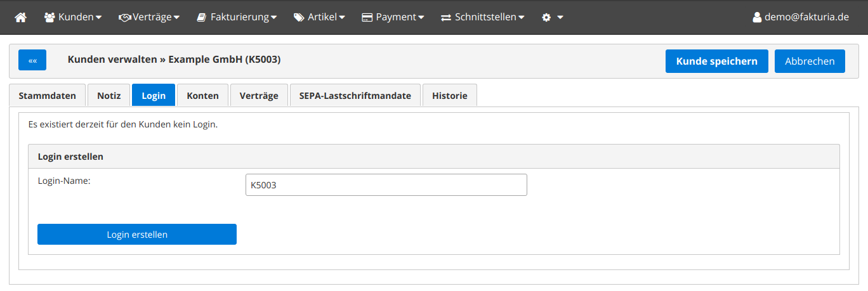The width and height of the screenshot is (868, 291).
Task: Click the Payment credit card icon
Action: (367, 17)
